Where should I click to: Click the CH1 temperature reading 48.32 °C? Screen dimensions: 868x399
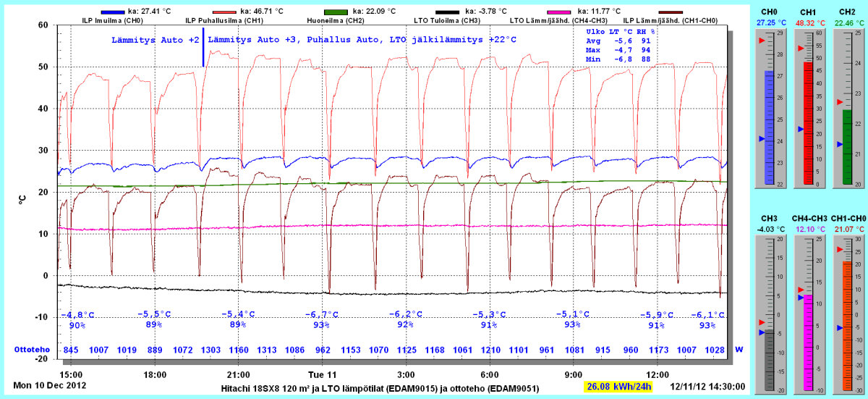(x=809, y=22)
